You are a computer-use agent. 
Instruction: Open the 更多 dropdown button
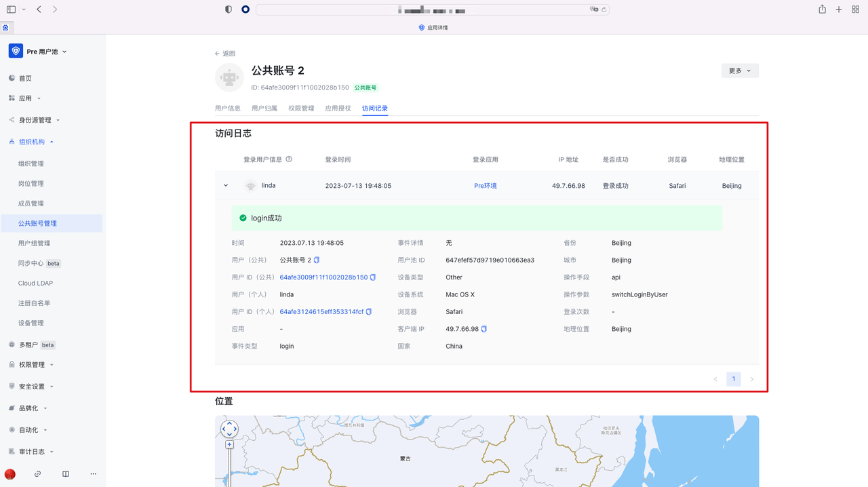tap(740, 71)
